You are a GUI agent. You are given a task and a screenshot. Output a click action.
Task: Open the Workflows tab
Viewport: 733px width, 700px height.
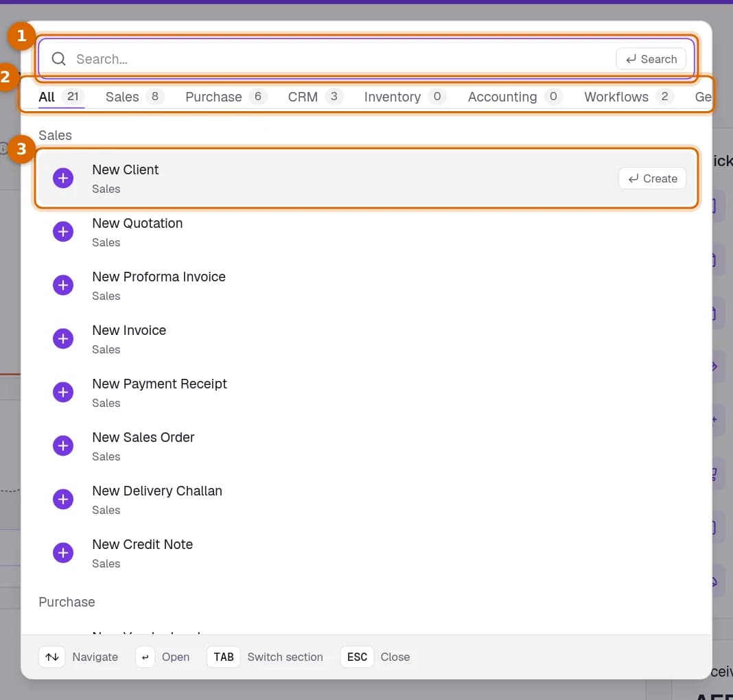tap(628, 97)
